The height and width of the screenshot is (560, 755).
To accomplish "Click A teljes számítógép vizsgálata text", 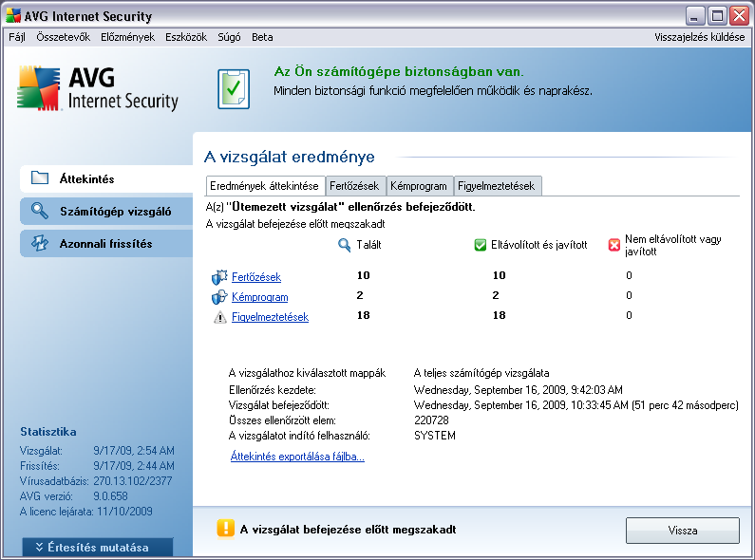I will [x=481, y=373].
